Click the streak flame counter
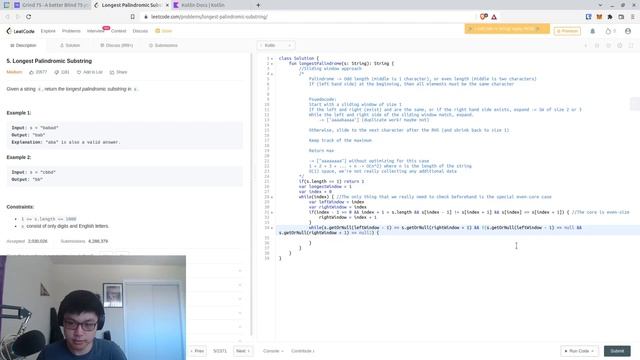Screen dimensions: 640x360 coord(611,31)
